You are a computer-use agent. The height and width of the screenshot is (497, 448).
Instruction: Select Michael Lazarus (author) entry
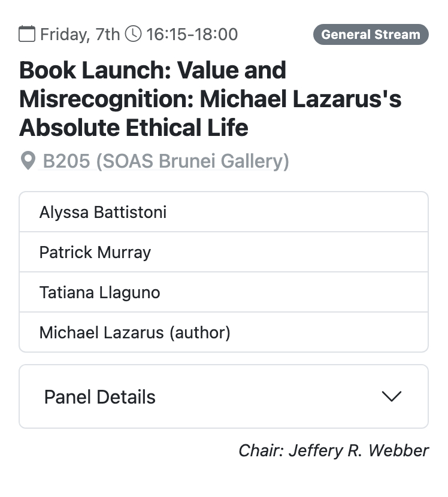pyautogui.click(x=135, y=332)
